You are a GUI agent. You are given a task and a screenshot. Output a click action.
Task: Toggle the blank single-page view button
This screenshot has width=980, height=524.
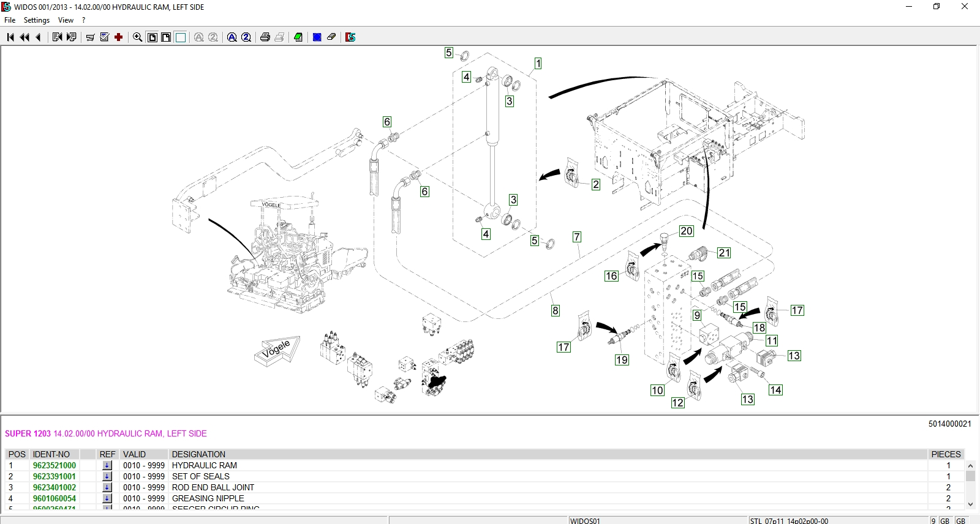tap(181, 37)
